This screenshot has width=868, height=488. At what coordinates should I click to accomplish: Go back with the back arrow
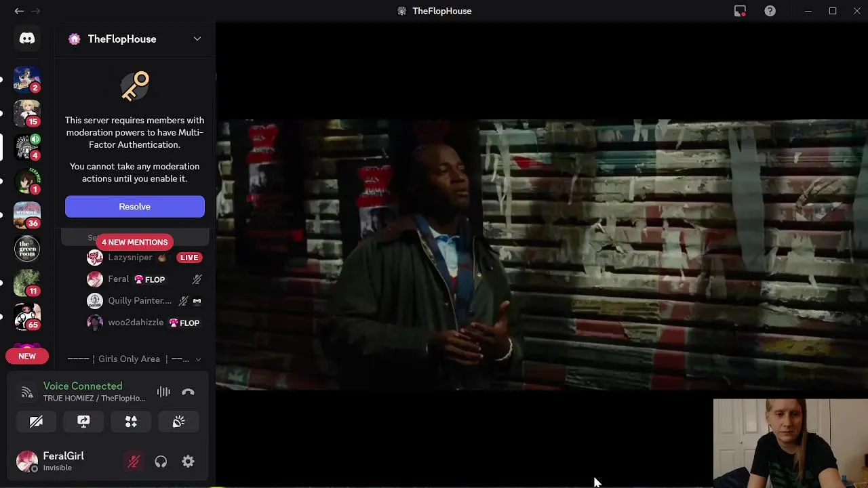[x=19, y=11]
